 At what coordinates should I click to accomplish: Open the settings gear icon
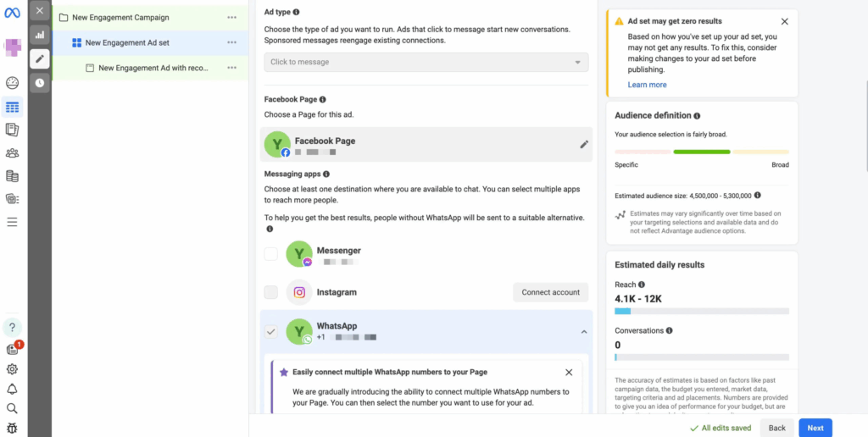(x=12, y=369)
